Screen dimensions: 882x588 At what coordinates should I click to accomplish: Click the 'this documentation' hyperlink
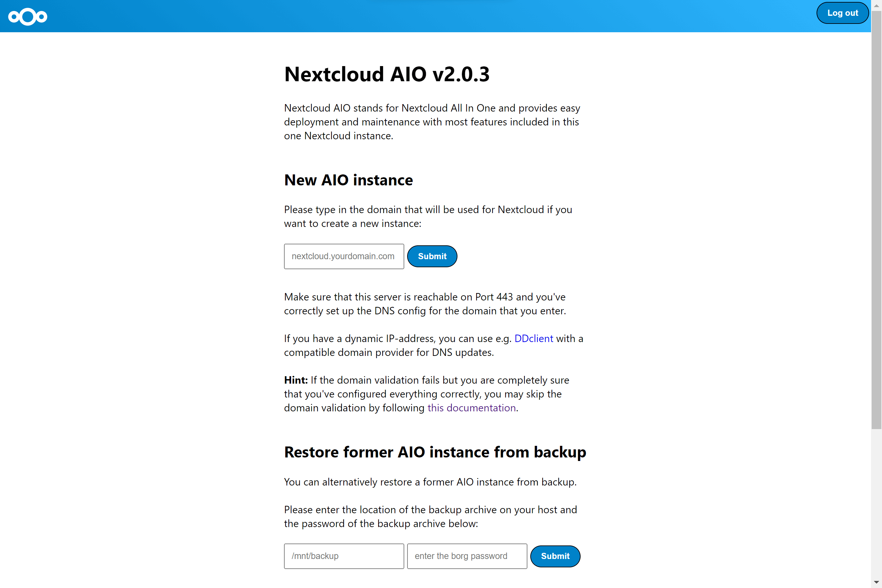(471, 407)
